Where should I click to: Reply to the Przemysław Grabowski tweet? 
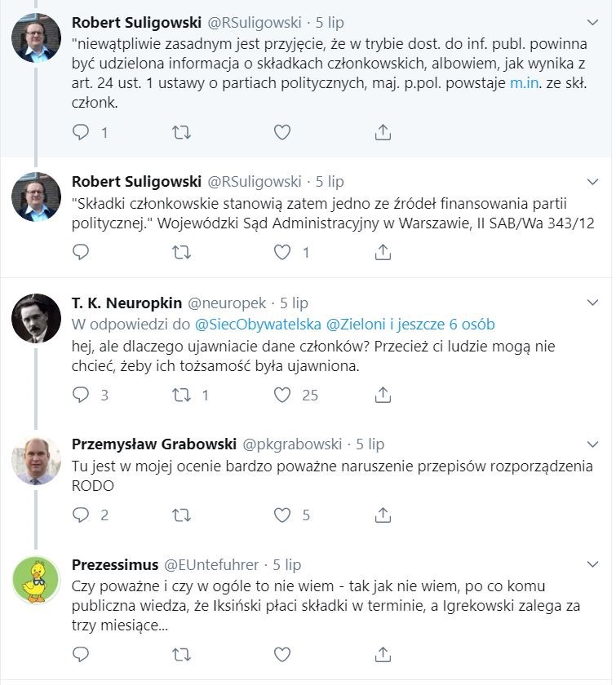(x=81, y=515)
